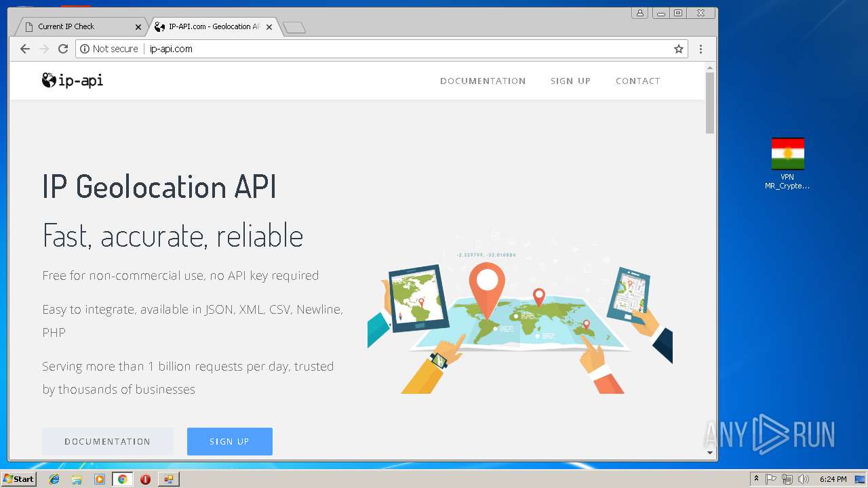The image size is (868, 488).
Task: Go back using browser back arrow
Action: tap(25, 49)
